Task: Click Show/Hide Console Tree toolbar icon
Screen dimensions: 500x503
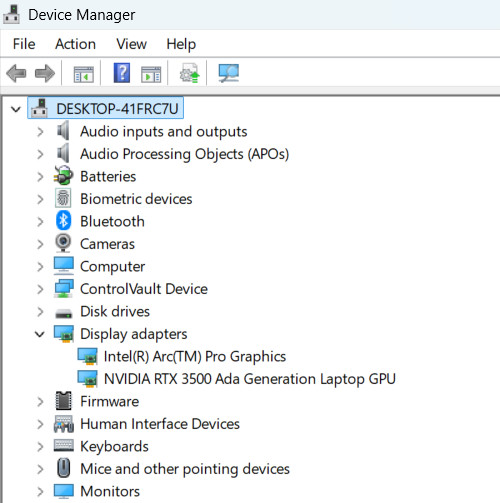Action: click(x=84, y=74)
